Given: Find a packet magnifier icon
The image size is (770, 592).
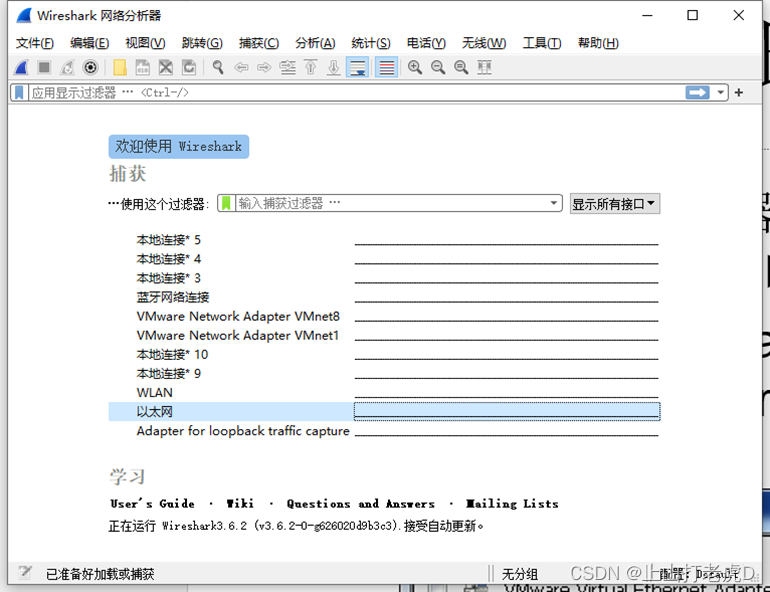Looking at the screenshot, I should [x=218, y=67].
